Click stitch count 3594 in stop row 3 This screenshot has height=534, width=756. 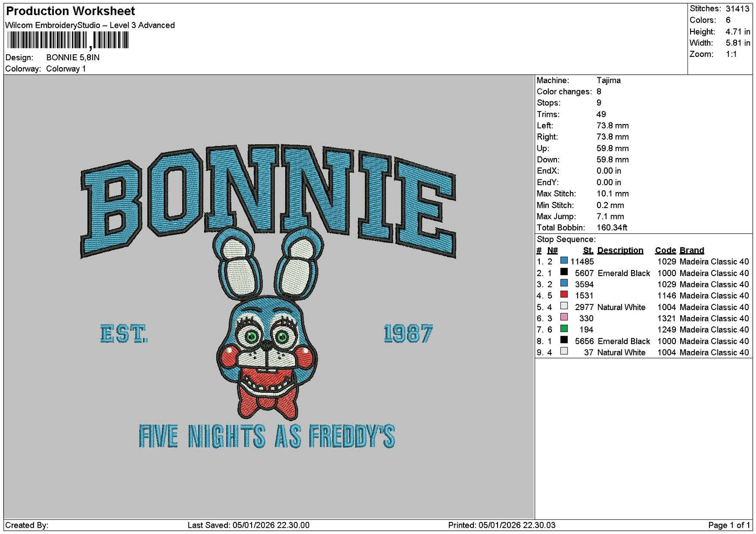tap(584, 285)
